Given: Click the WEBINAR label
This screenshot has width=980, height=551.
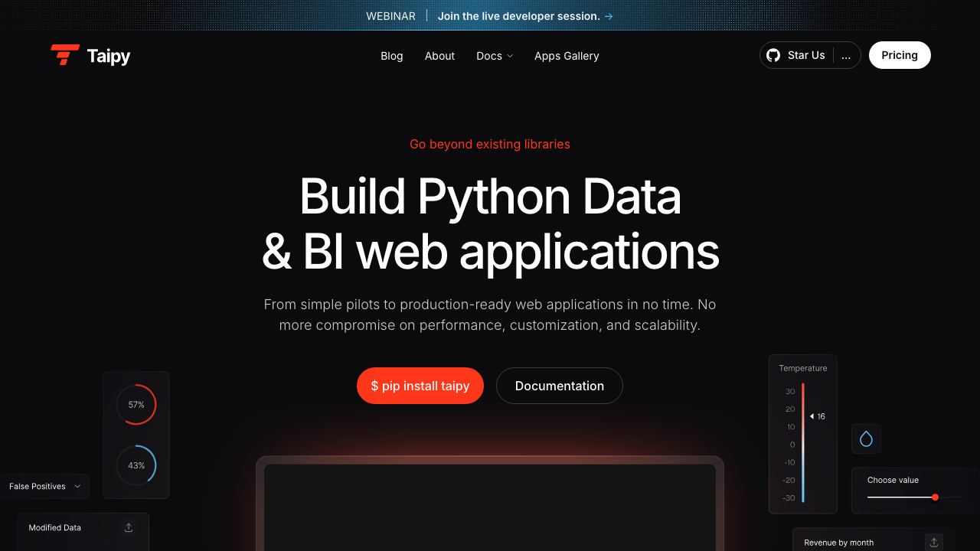Looking at the screenshot, I should (390, 16).
